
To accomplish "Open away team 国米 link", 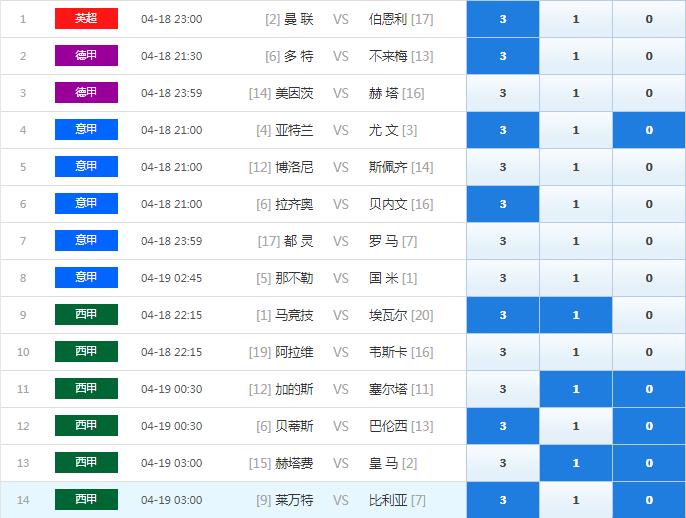I will pyautogui.click(x=383, y=278).
